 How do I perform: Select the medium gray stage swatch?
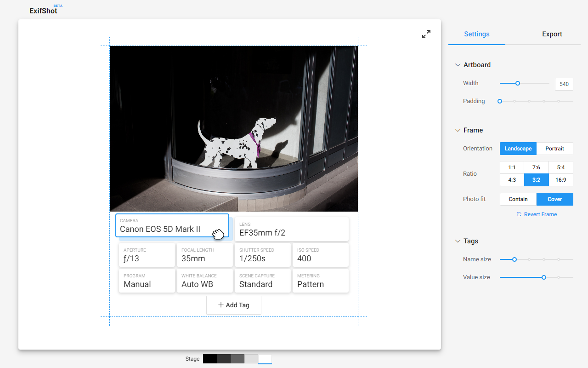coord(237,359)
